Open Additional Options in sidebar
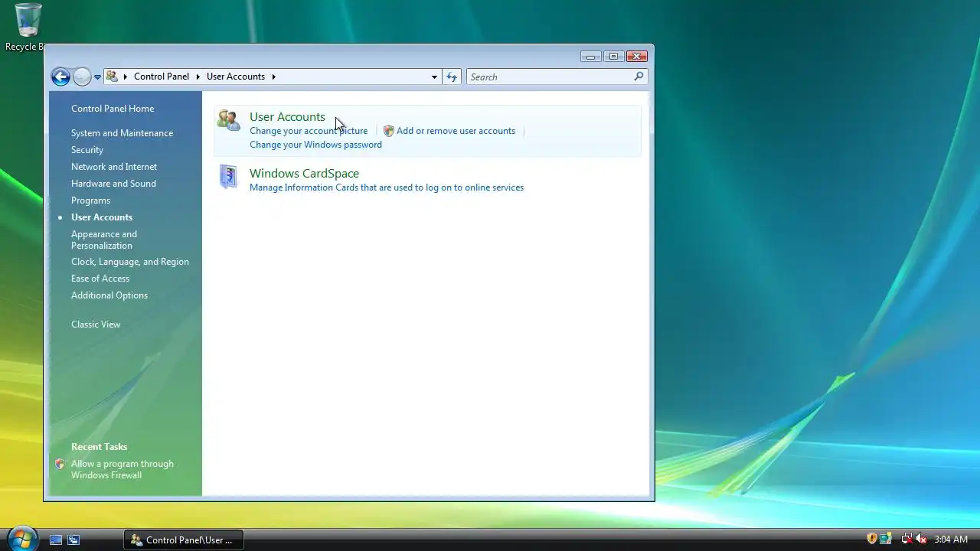980x551 pixels. (109, 295)
